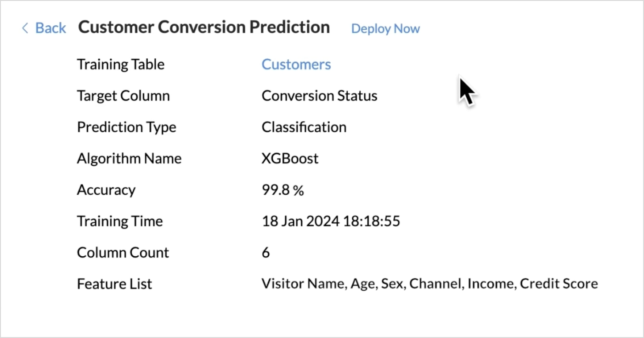This screenshot has width=644, height=338.
Task: Click the XGBoost algorithm value
Action: [x=289, y=158]
